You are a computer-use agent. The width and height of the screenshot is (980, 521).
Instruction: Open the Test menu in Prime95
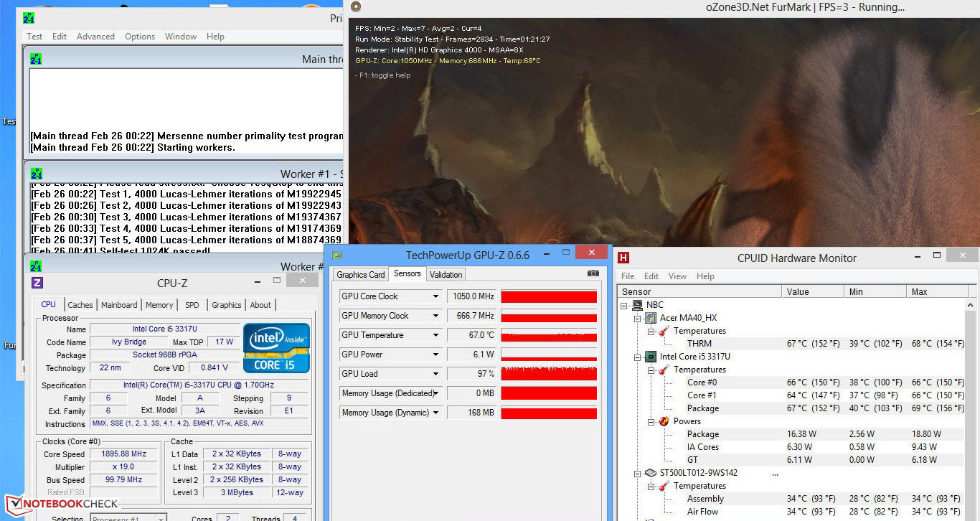[x=34, y=37]
